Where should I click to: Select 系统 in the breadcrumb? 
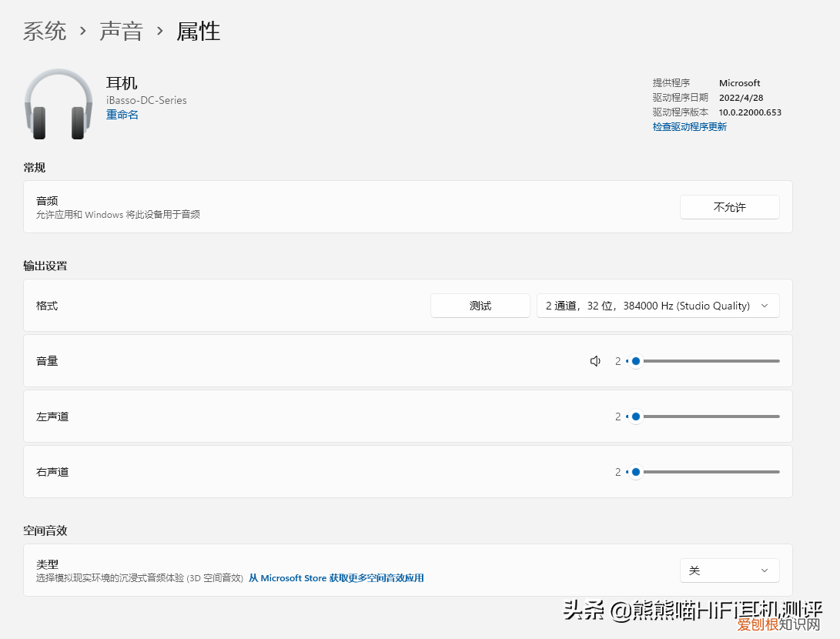pyautogui.click(x=44, y=31)
